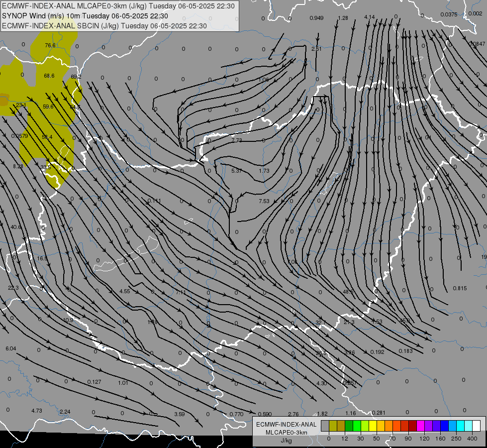This screenshot has height=448, width=487.
Task: Click the map value '16.5'
Action: tap(42, 258)
